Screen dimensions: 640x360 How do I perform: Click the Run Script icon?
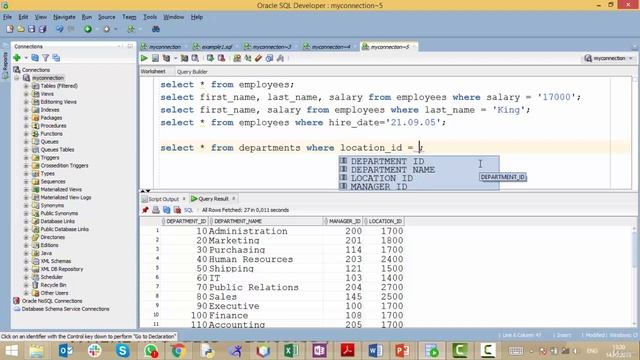tap(155, 58)
